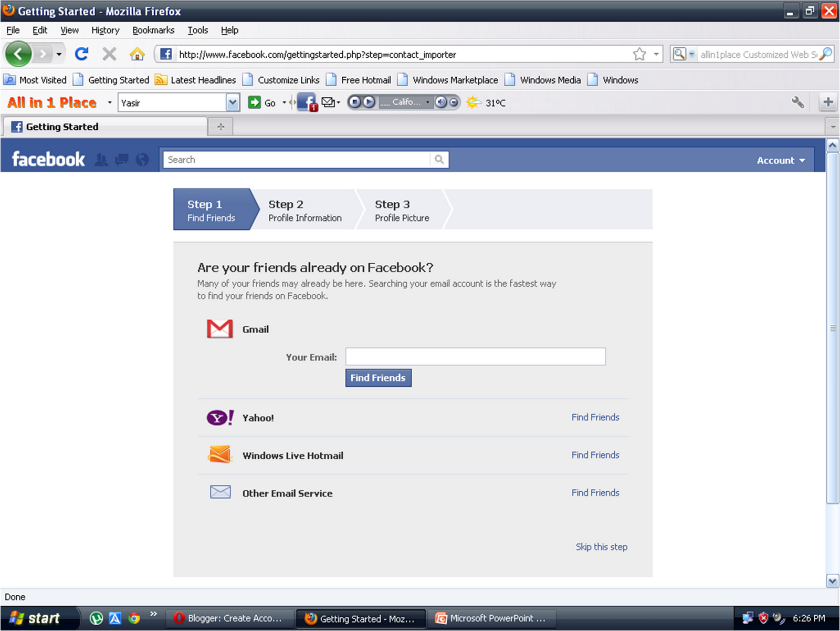
Task: Click the Facebook search magnifier icon
Action: click(x=439, y=159)
